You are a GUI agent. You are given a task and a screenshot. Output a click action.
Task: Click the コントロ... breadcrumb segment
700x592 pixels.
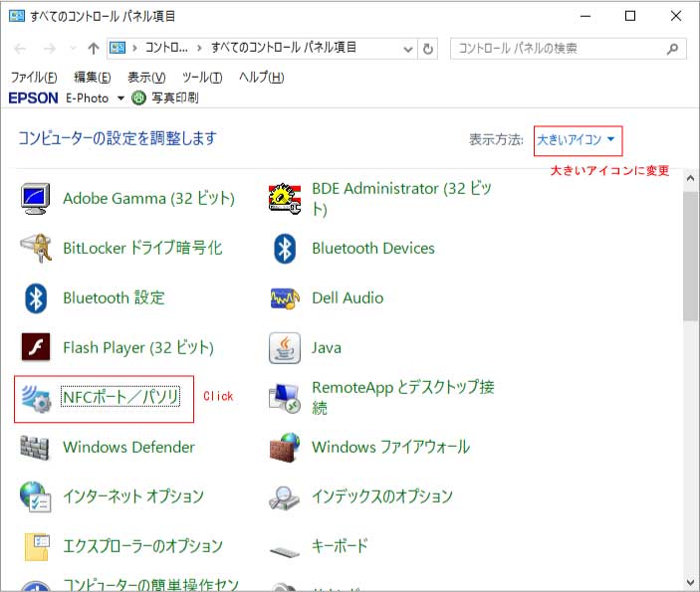[x=166, y=48]
